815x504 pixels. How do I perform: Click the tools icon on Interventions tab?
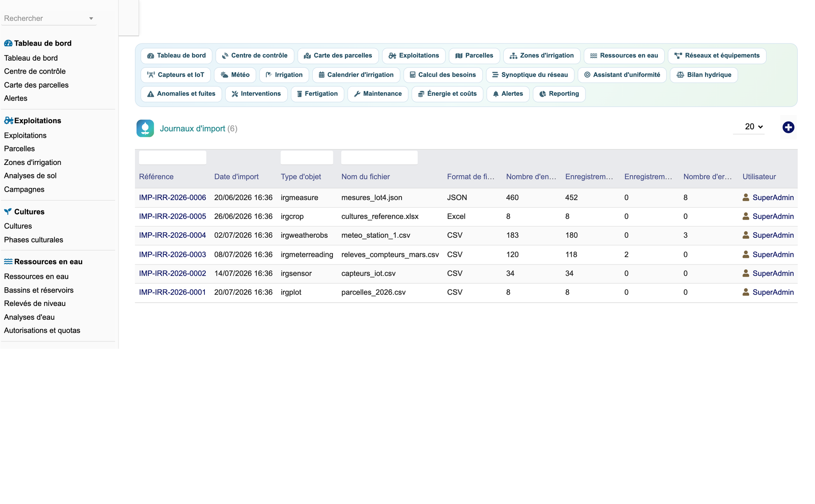pos(235,94)
